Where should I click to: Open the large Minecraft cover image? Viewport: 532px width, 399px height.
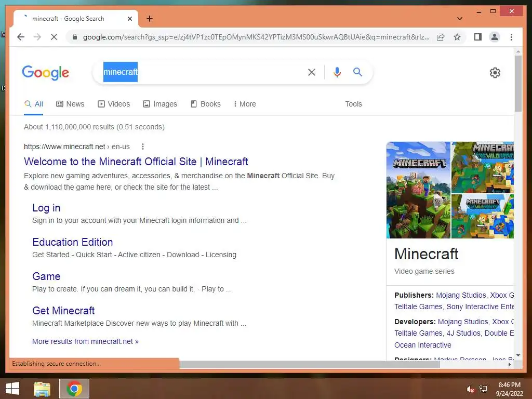pos(418,190)
